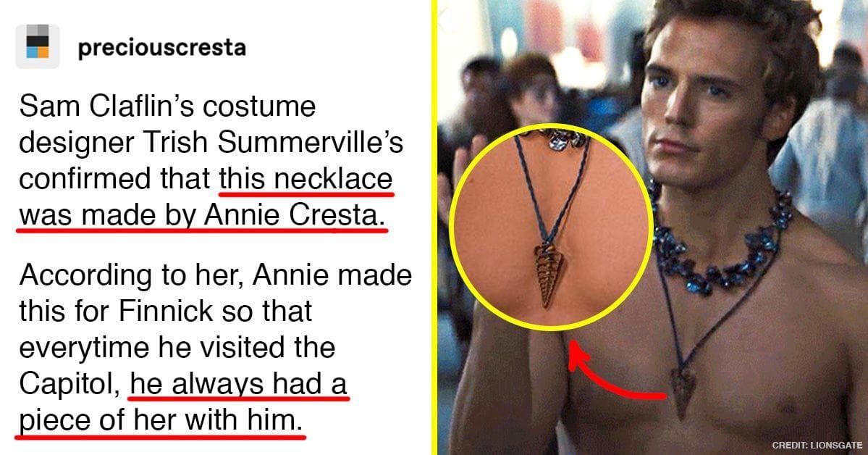Open the preciouscresta username link
This screenshot has height=455, width=868.
pos(161,48)
